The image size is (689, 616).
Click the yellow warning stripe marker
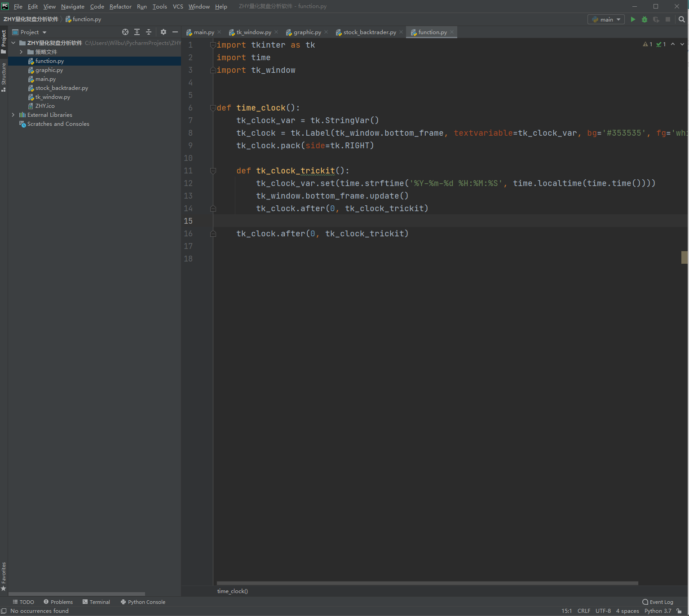click(685, 257)
